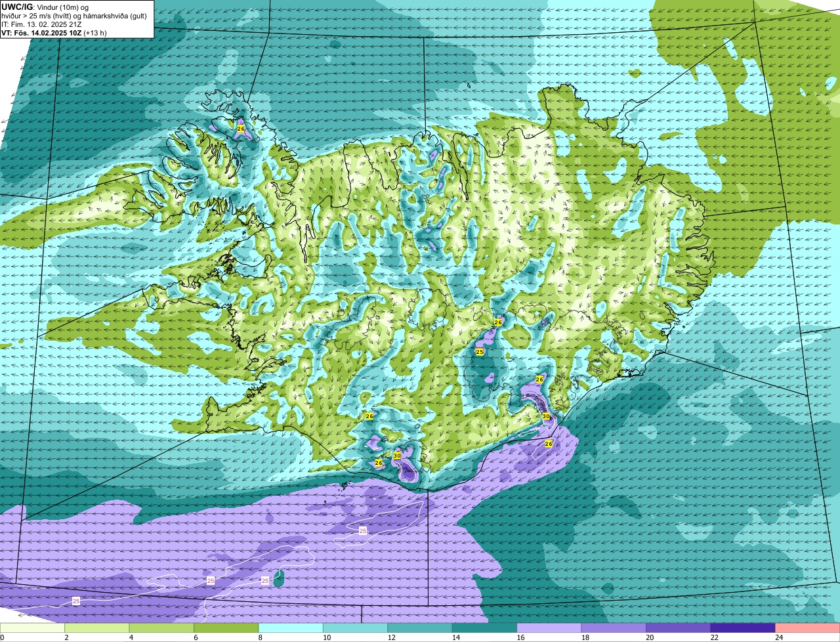Select the 18–20 m/s medium purple legend swatch
The width and height of the screenshot is (840, 642).
pyautogui.click(x=614, y=628)
